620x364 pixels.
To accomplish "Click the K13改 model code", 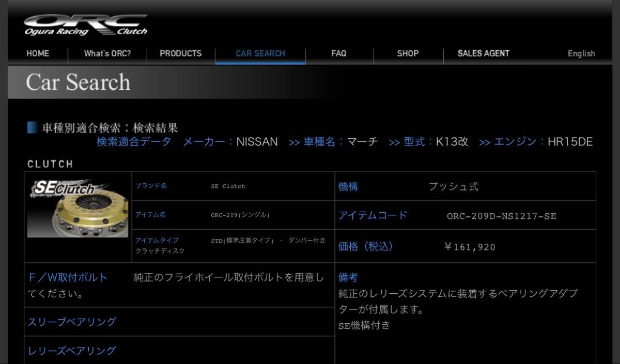I will (x=452, y=141).
